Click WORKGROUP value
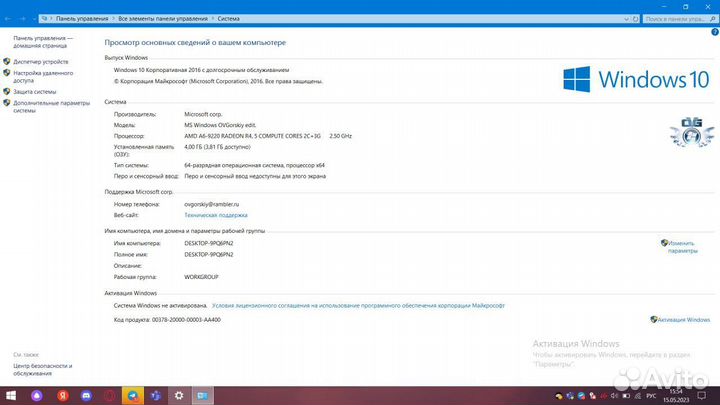Viewport: 720px width, 405px height. 201,277
